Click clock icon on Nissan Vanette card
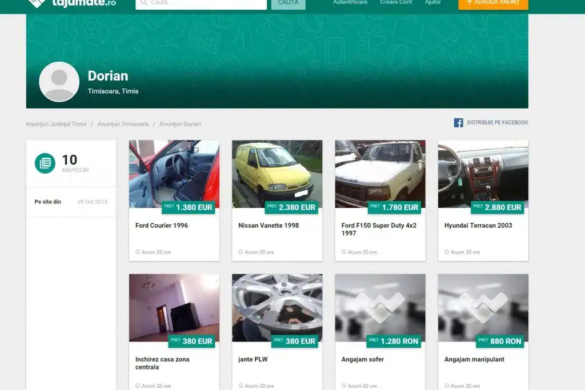 [x=241, y=252]
